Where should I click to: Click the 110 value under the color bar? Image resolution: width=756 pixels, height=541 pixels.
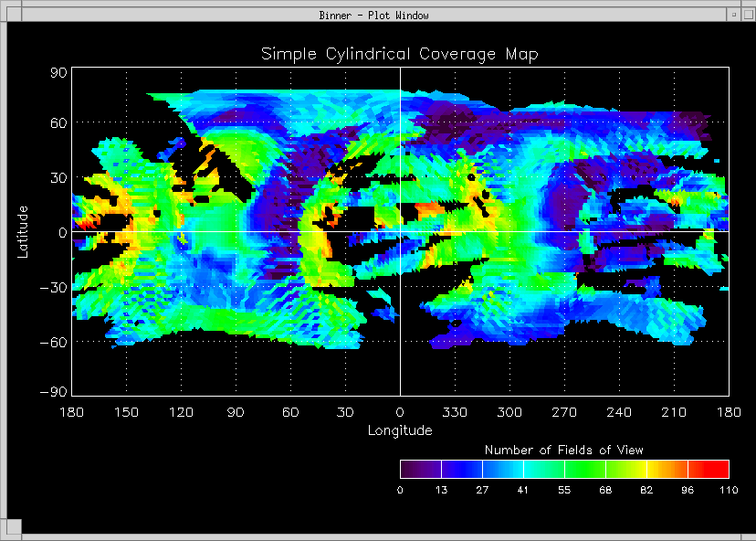pyautogui.click(x=728, y=491)
